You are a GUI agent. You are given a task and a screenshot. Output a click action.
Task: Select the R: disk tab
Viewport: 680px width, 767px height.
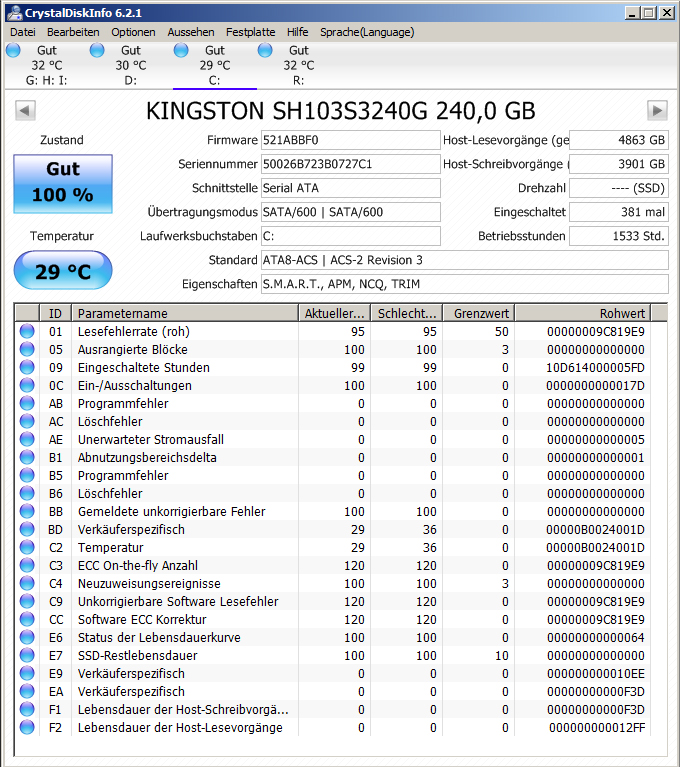(x=298, y=65)
